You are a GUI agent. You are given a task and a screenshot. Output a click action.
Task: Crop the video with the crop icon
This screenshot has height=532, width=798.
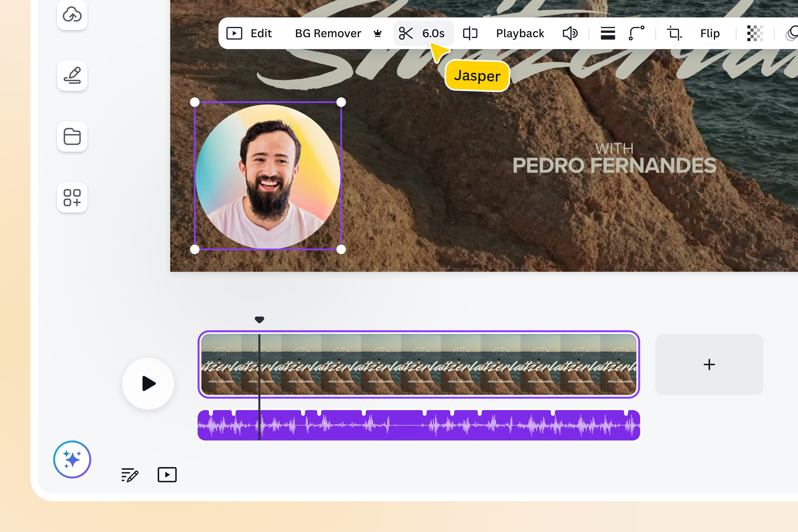(674, 33)
